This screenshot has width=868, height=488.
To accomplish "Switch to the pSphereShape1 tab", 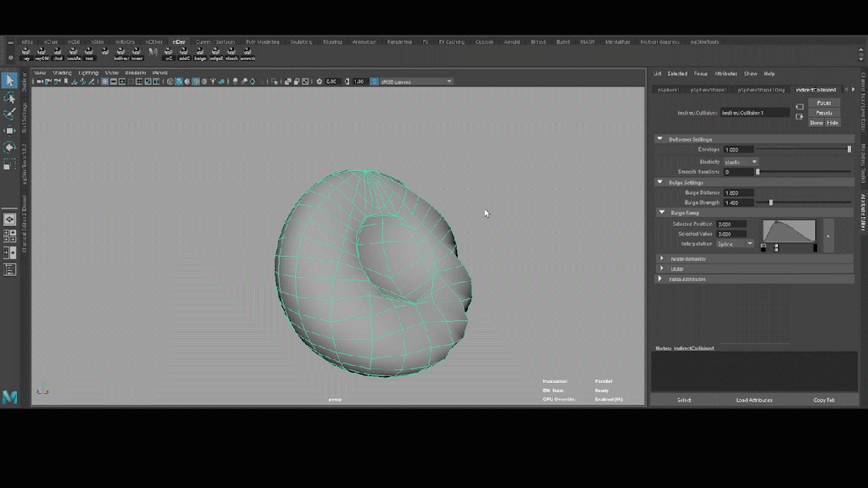I will coord(708,90).
